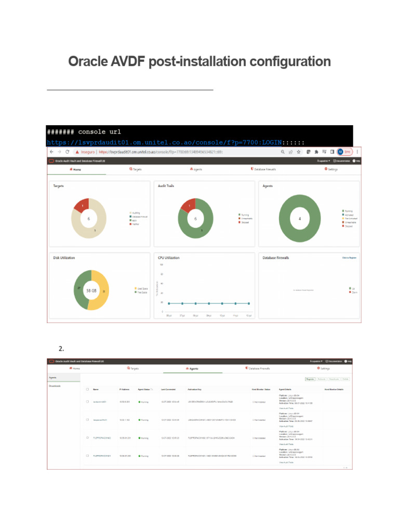Click the blue M profile avatar
Screen dimensions: 399x532
click(x=340, y=152)
